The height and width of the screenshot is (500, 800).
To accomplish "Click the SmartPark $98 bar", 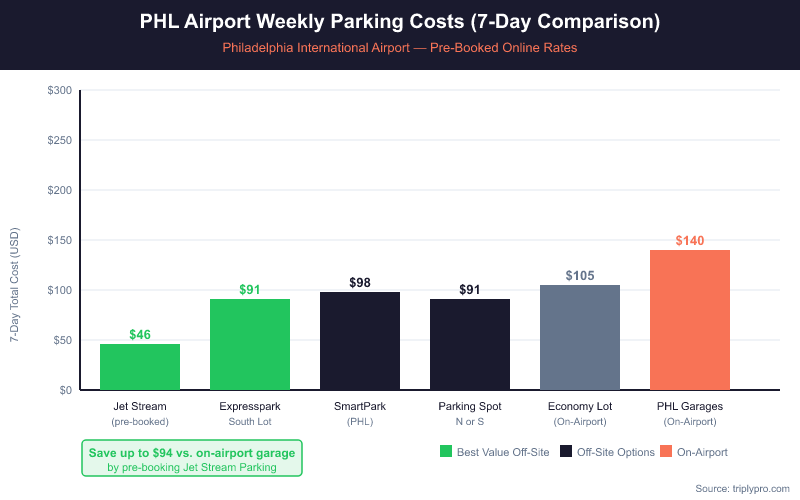I will pos(360,341).
